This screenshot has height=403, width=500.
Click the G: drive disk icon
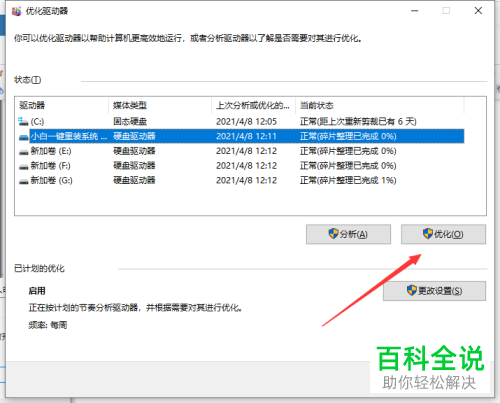[x=23, y=181]
